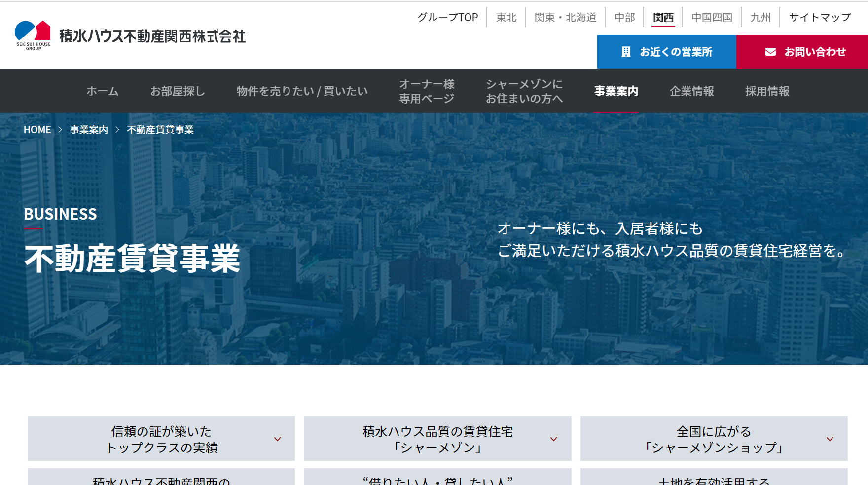868x485 pixels.
Task: Click the オーナー様にも、入居者様にも tagline text
Action: coord(600,228)
